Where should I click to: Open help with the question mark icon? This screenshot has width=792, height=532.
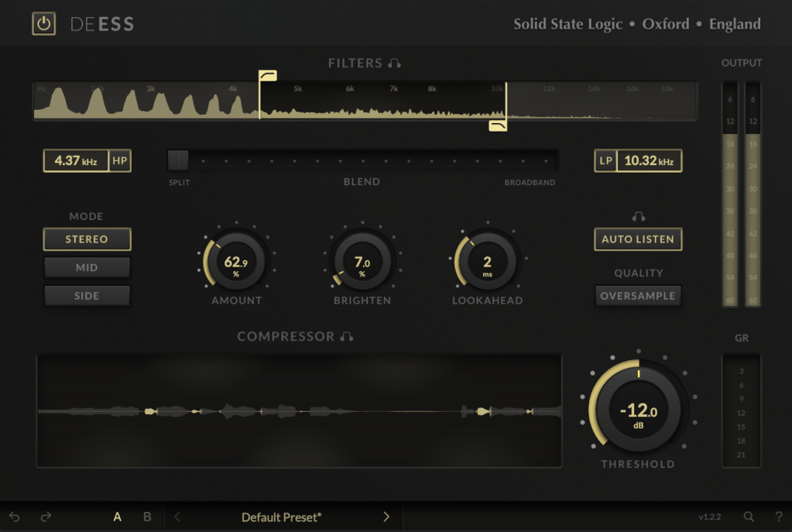(x=778, y=517)
